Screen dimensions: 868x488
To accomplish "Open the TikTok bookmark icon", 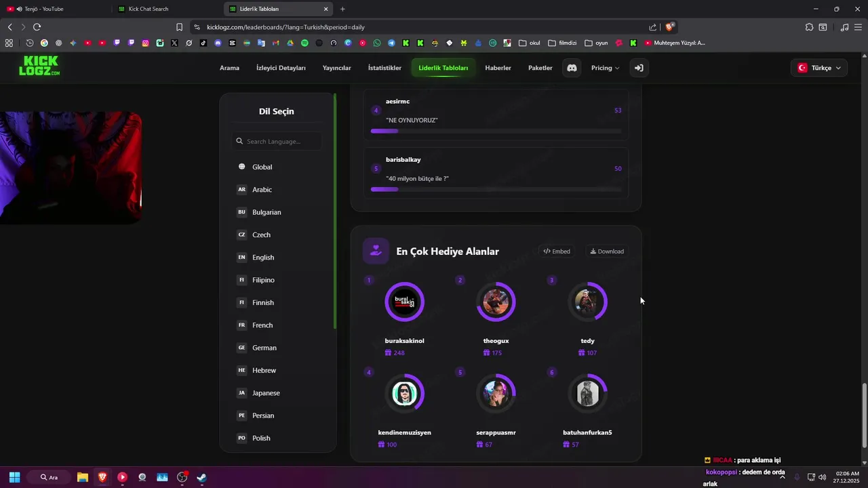I will (203, 43).
